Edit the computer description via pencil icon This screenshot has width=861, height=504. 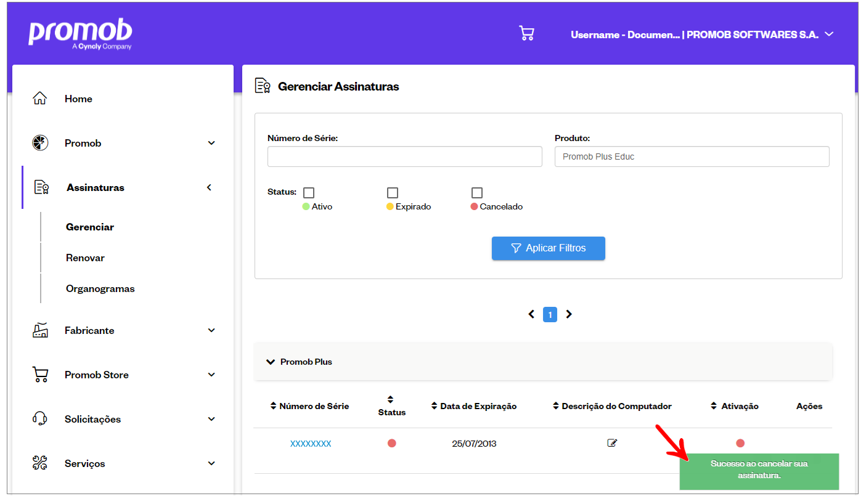(x=612, y=442)
